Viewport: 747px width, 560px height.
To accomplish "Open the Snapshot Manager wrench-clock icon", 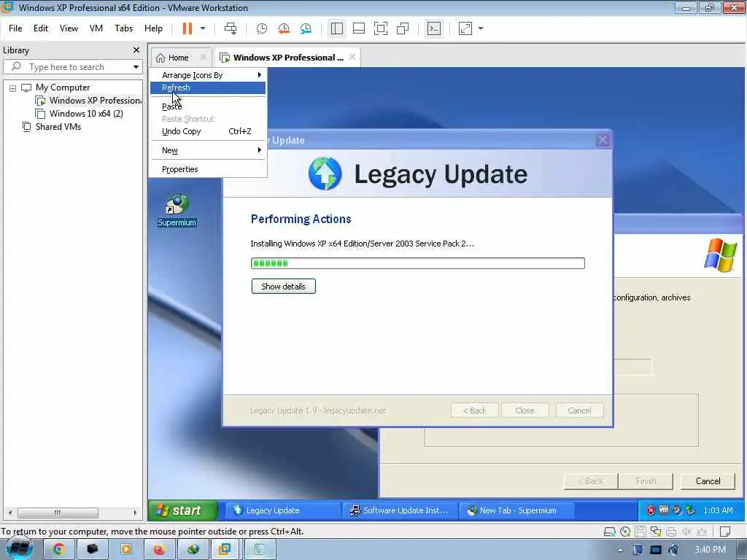I will click(306, 28).
